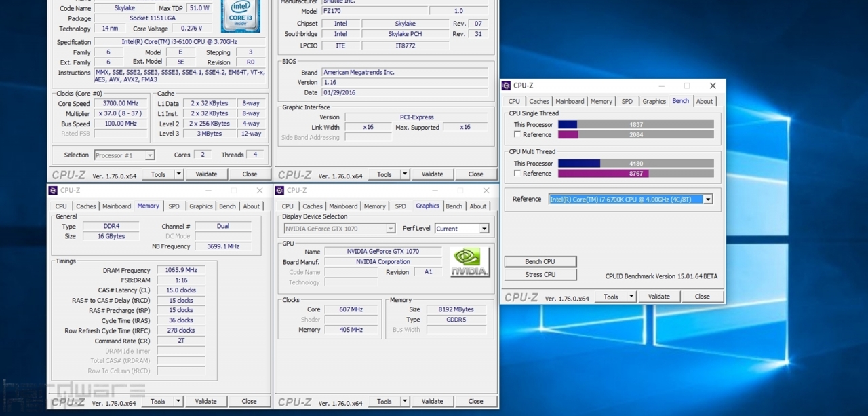Click the memory Size value 16 GBytes

click(x=111, y=237)
